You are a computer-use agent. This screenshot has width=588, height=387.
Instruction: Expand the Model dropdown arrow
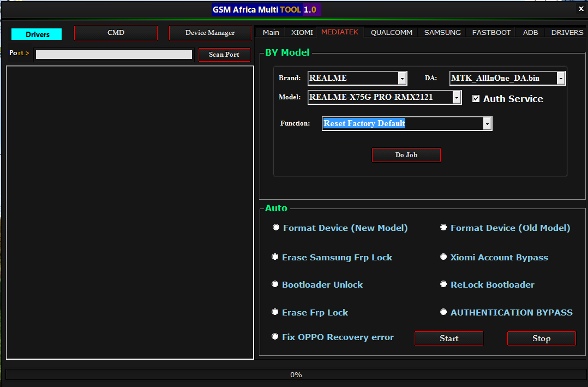click(x=457, y=97)
